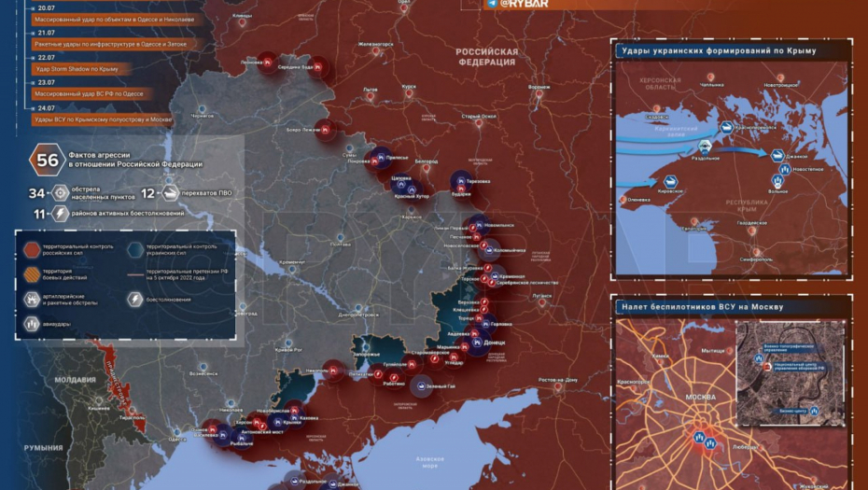Viewport: 868px width, 490px height.
Task: Click the Середина-Буда shelling marker
Action: coord(319,66)
